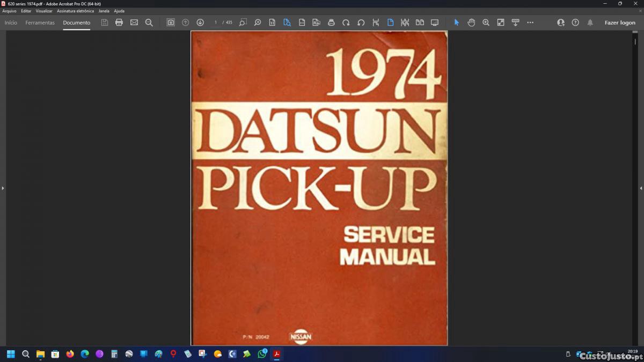The width and height of the screenshot is (644, 362).
Task: Expand the right tools pane arrow
Action: click(641, 188)
